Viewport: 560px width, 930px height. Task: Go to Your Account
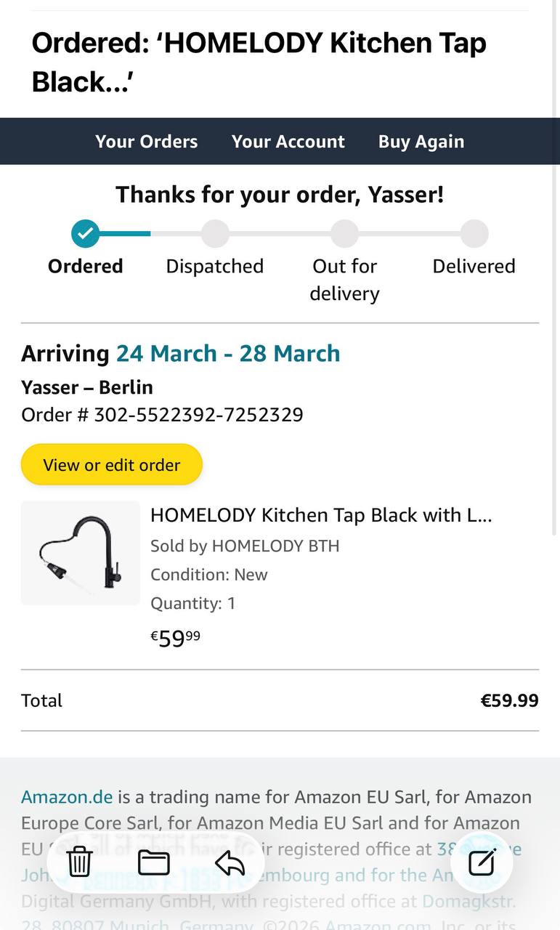click(x=288, y=142)
